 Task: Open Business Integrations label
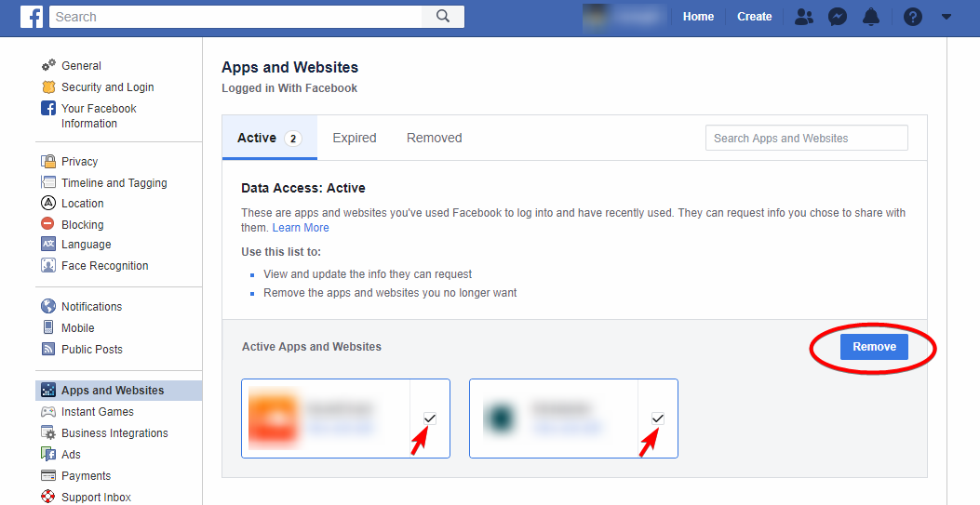pos(115,432)
